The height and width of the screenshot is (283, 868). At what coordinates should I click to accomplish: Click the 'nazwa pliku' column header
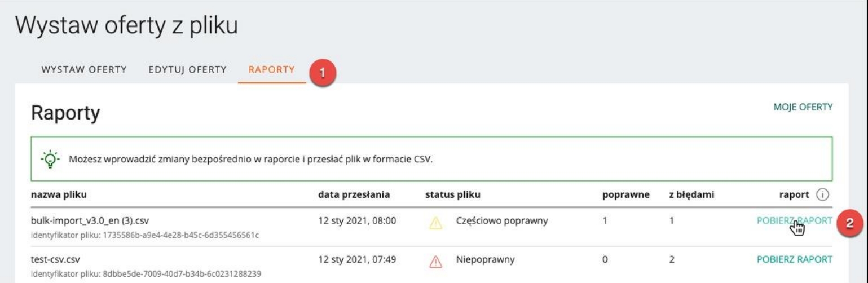(59, 195)
